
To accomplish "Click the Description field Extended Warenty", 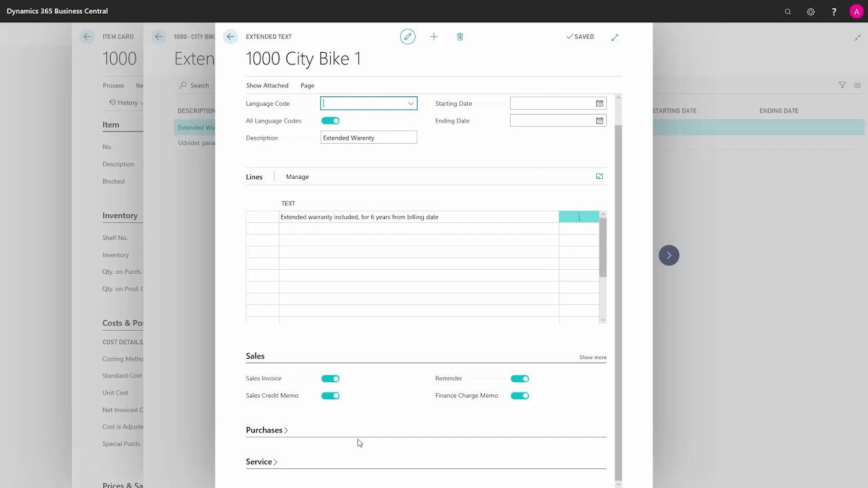I will [x=369, y=138].
